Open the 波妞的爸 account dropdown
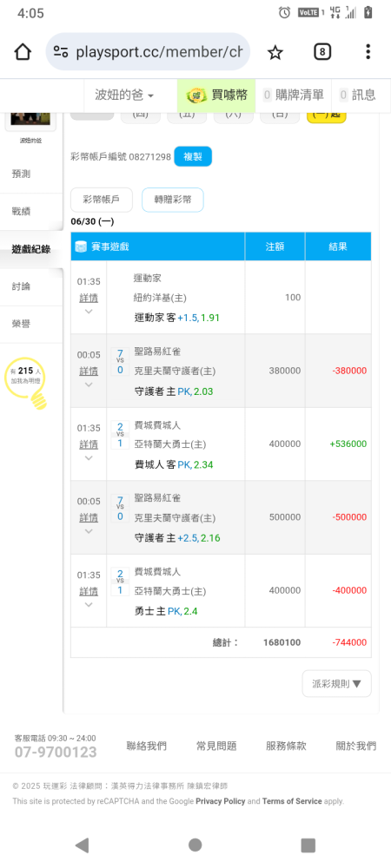Viewport: 391px width, 868px height. (124, 95)
